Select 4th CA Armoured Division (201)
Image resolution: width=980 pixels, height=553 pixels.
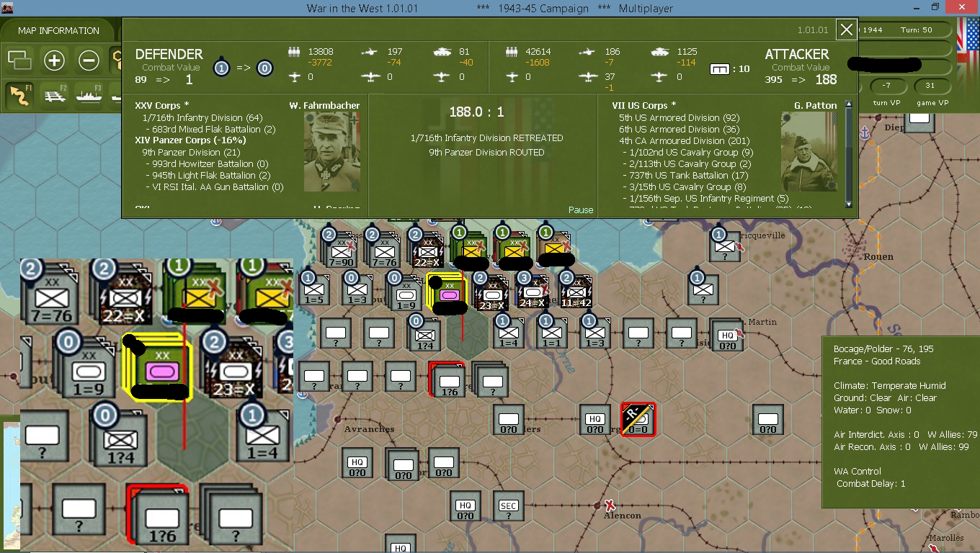coord(685,140)
